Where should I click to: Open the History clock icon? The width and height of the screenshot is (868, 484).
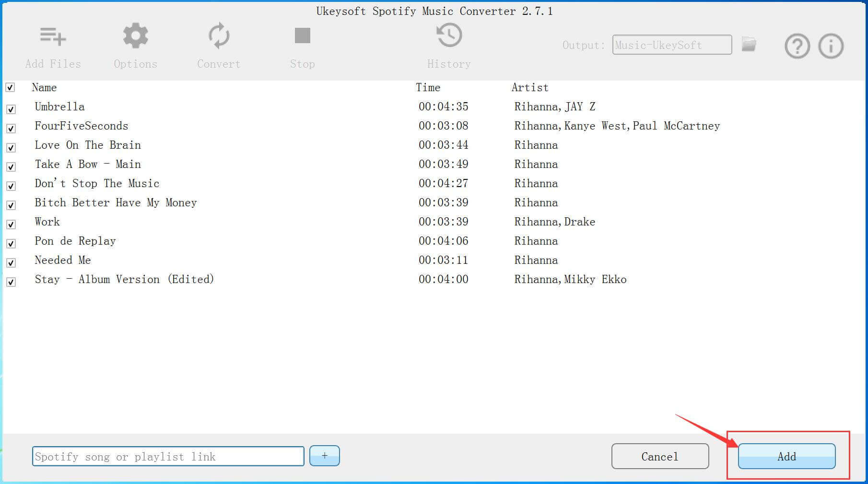[449, 35]
